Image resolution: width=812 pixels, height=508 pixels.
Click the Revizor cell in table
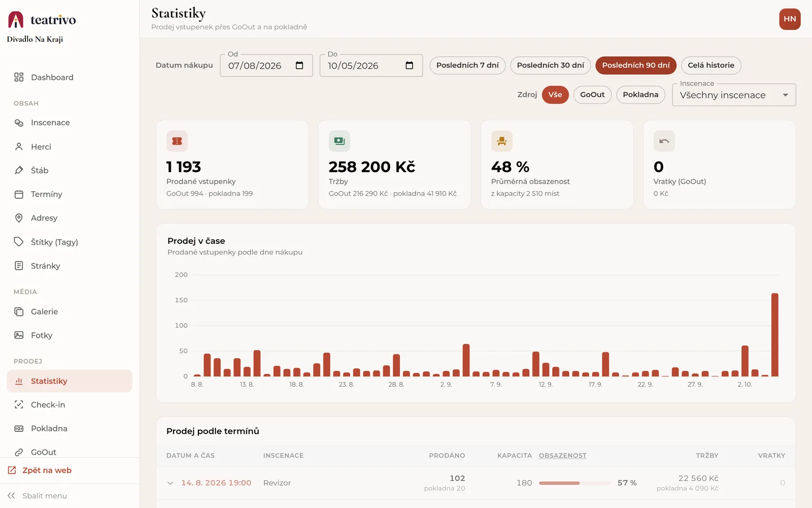click(x=277, y=483)
